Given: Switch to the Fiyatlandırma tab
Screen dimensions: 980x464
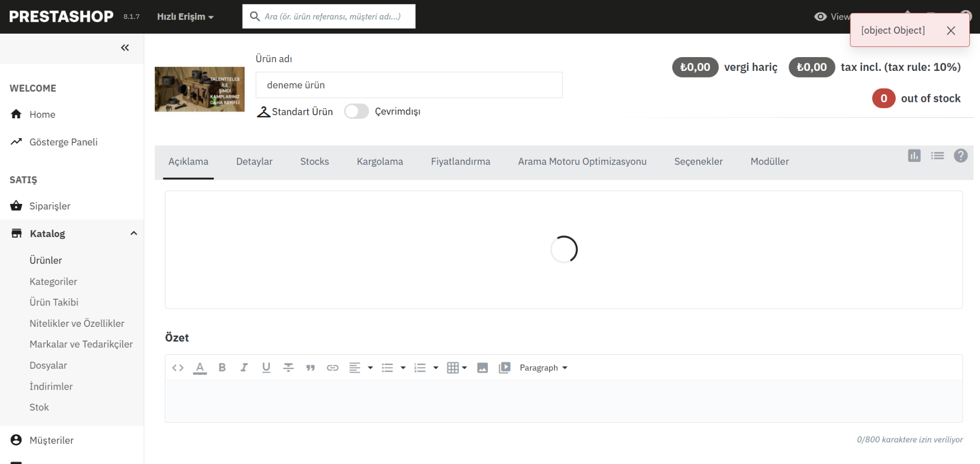Looking at the screenshot, I should click(460, 162).
